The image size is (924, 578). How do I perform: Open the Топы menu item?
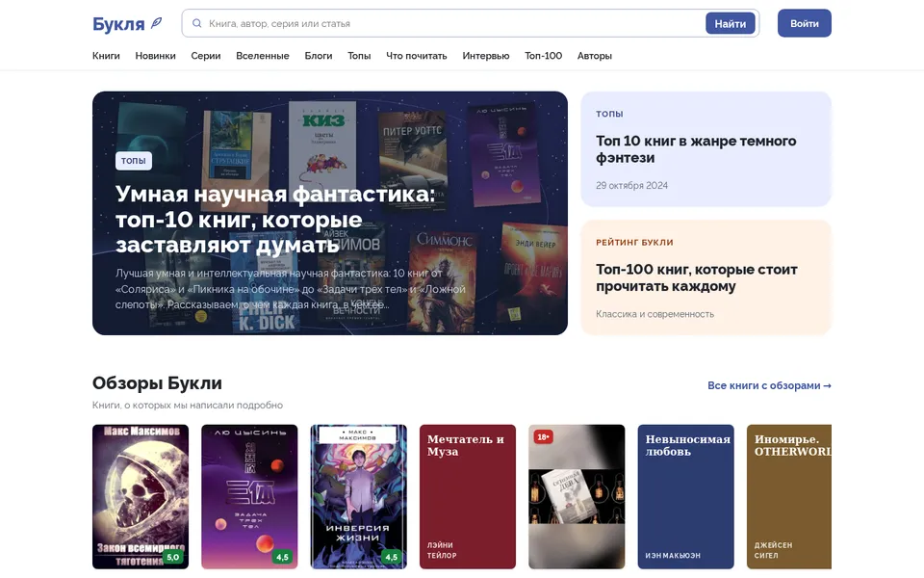[359, 56]
